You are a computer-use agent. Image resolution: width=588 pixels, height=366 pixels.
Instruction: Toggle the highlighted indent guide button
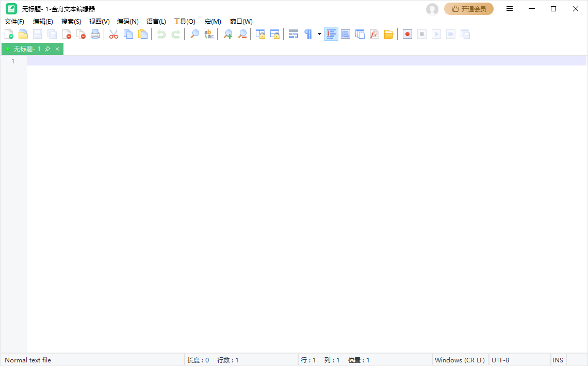point(331,34)
